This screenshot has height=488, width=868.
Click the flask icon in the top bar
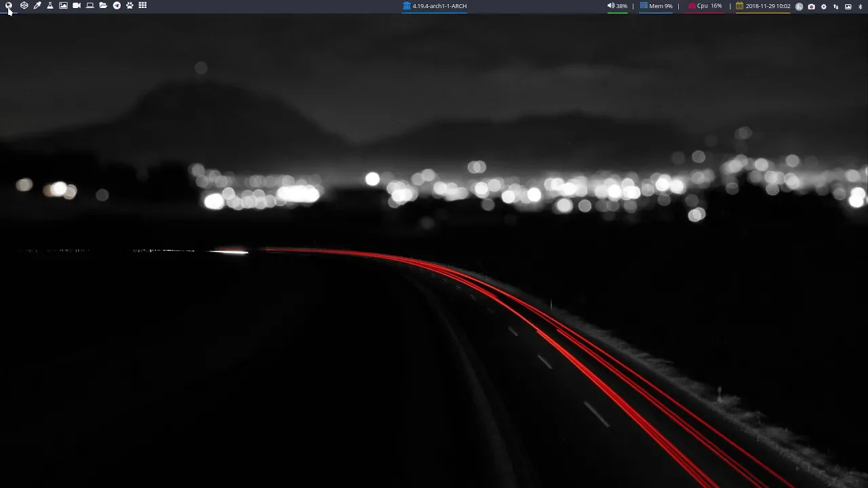(50, 5)
